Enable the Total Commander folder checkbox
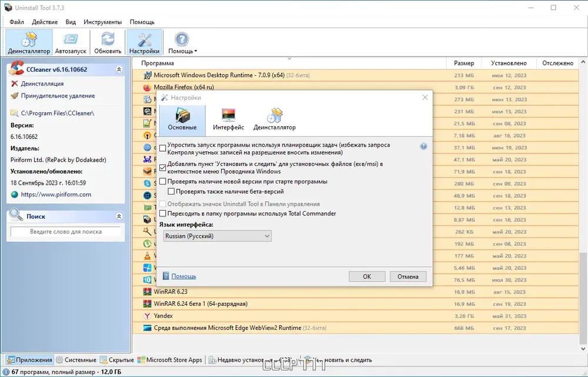This screenshot has height=377, width=588. (163, 213)
